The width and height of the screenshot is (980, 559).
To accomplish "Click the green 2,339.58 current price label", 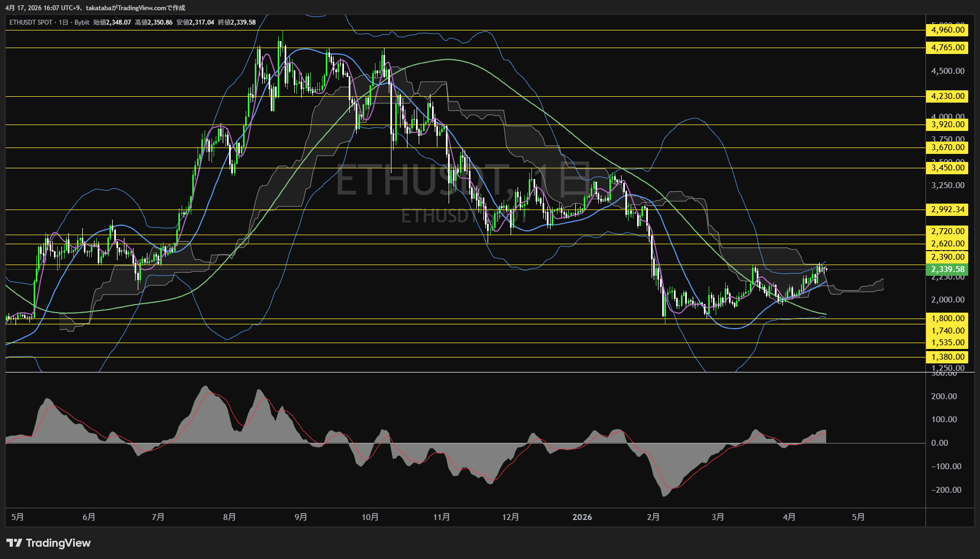I will (947, 269).
